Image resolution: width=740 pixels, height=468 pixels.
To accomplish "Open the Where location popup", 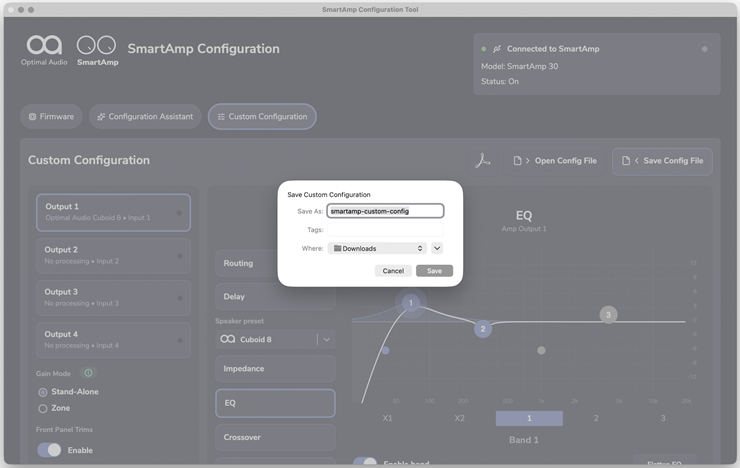I will coord(377,248).
